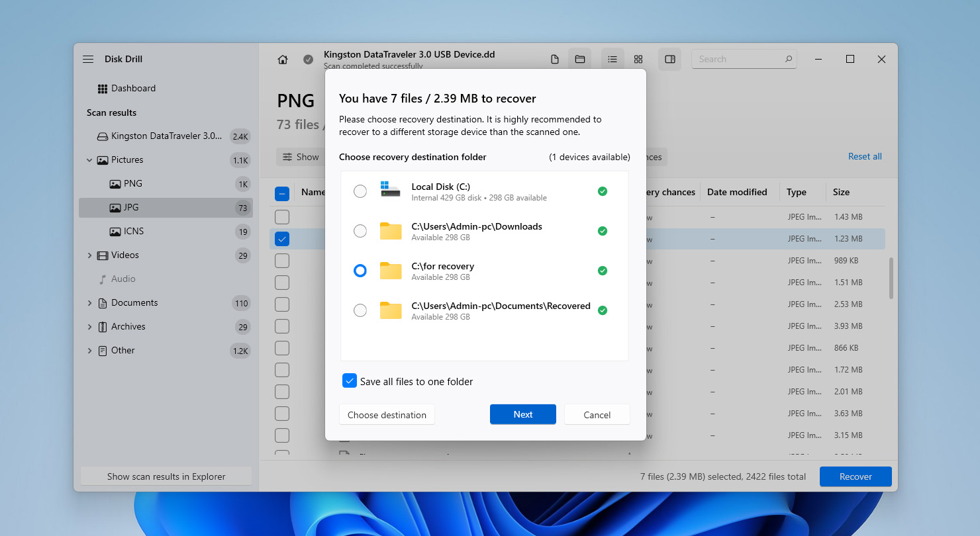
Task: Switch to file view icon
Action: click(x=555, y=60)
